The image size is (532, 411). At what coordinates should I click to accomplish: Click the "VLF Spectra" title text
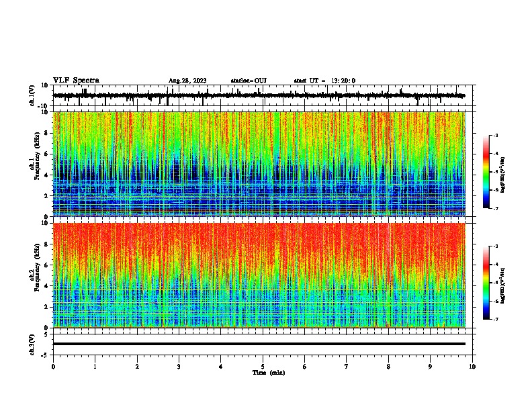point(77,81)
